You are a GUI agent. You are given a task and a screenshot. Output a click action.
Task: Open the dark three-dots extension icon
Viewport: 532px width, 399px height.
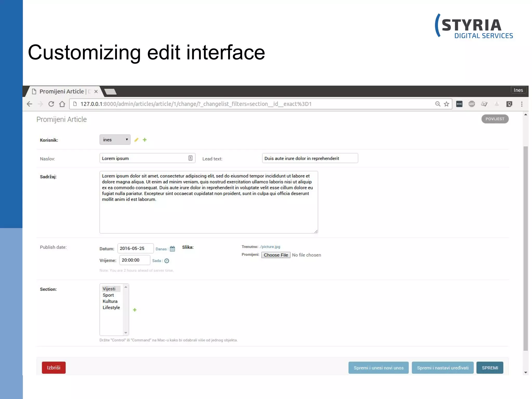tap(459, 104)
